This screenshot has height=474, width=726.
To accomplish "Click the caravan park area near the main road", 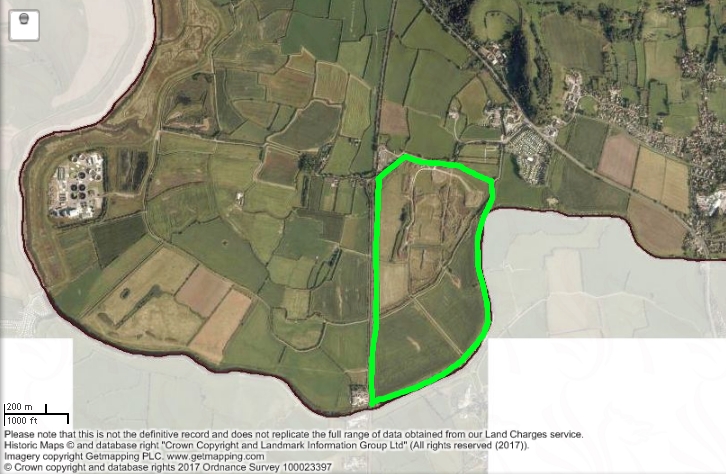I will click(x=532, y=153).
